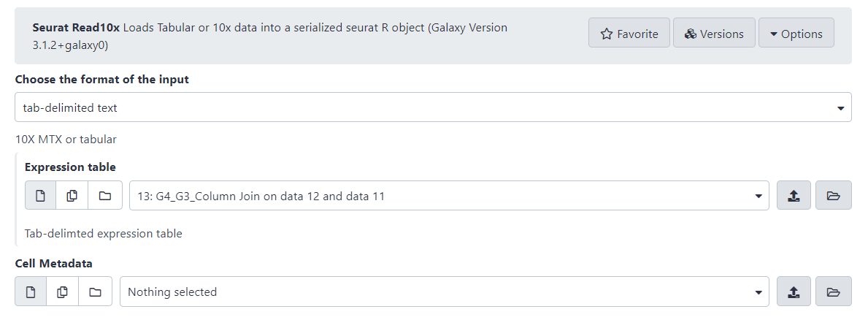Click the Seurat Read10x tool title
The width and height of the screenshot is (868, 320).
coord(76,28)
